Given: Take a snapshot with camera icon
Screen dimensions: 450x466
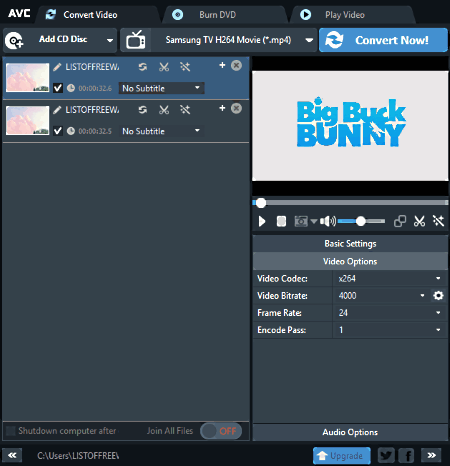Looking at the screenshot, I should click(301, 221).
